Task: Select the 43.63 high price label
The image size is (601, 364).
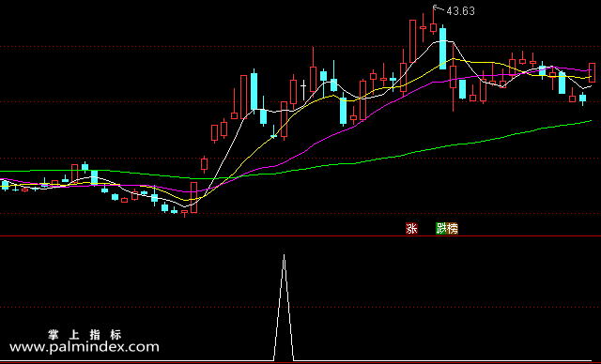Action: (x=461, y=11)
